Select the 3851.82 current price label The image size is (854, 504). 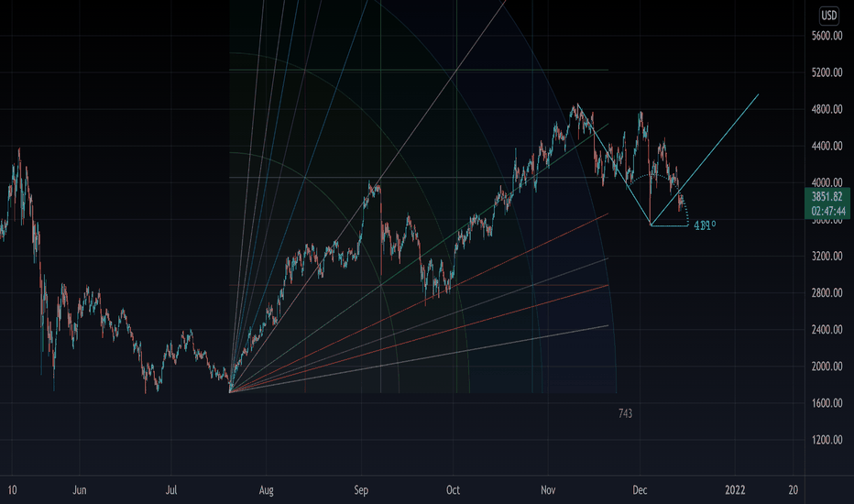pos(827,197)
